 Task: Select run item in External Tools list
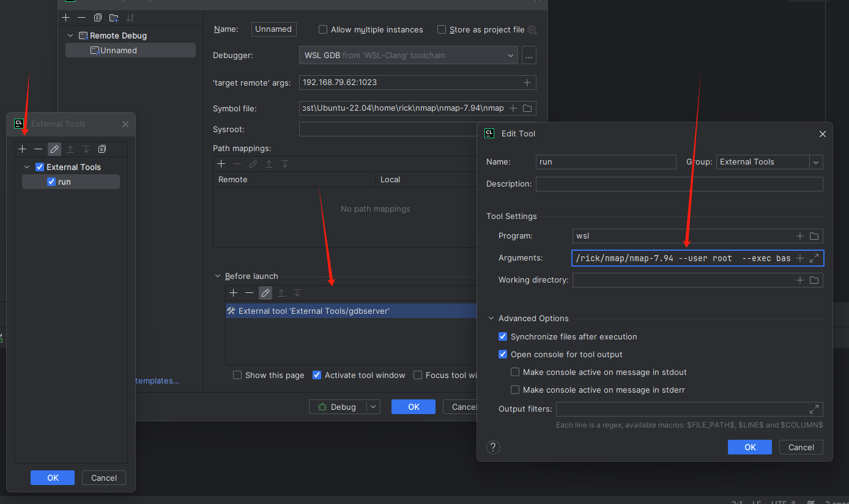pyautogui.click(x=71, y=182)
